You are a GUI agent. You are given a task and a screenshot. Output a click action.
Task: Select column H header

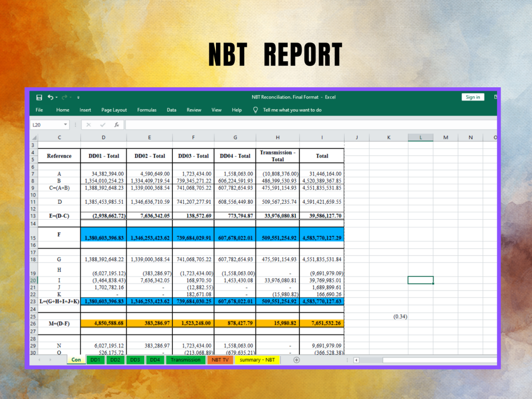pos(278,137)
